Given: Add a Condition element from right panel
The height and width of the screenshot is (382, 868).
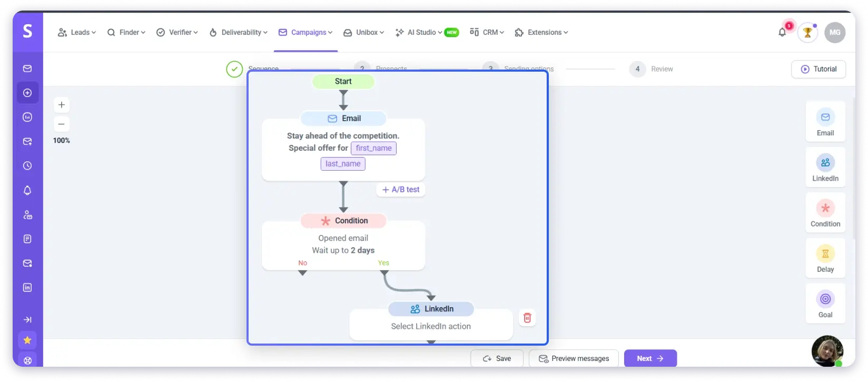Looking at the screenshot, I should tap(825, 213).
